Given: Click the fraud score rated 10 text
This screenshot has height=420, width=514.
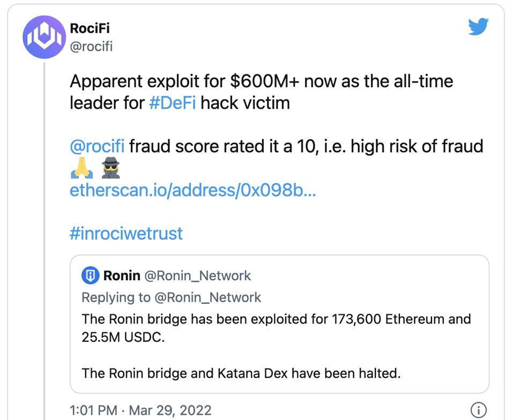Looking at the screenshot, I should pyautogui.click(x=306, y=146).
